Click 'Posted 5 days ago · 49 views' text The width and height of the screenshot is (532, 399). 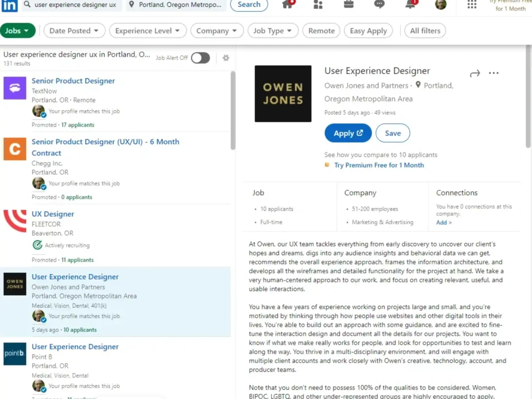pos(360,113)
